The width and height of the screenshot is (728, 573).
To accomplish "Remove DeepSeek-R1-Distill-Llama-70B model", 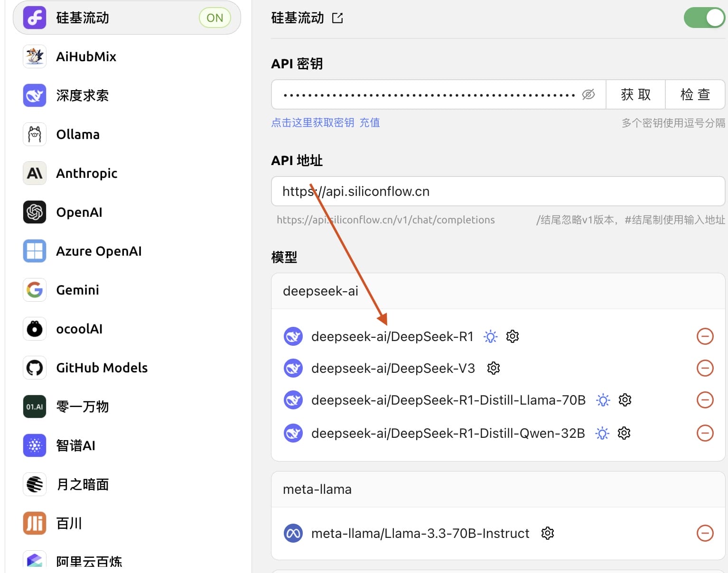I will click(705, 400).
